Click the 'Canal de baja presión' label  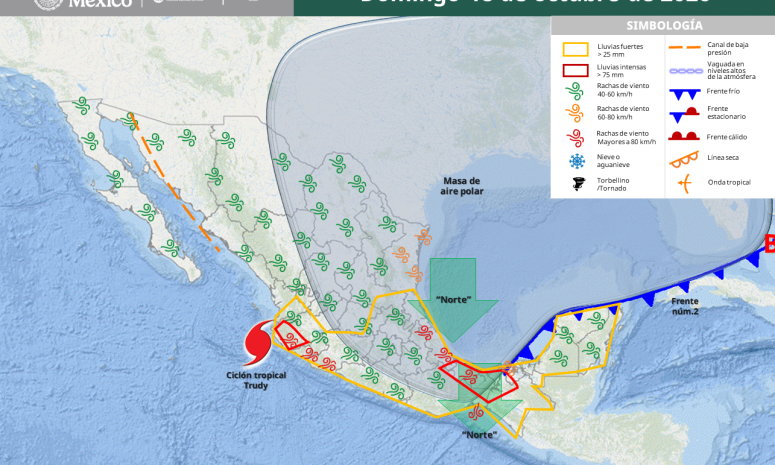click(x=727, y=48)
